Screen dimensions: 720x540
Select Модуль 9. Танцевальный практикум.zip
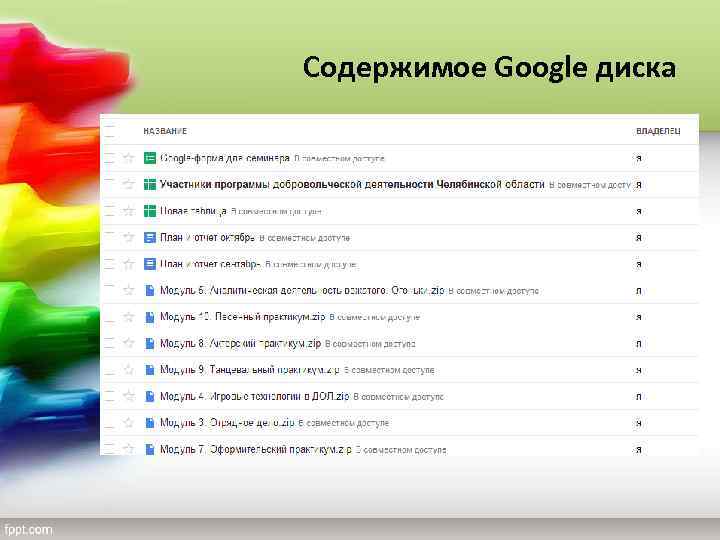point(250,370)
